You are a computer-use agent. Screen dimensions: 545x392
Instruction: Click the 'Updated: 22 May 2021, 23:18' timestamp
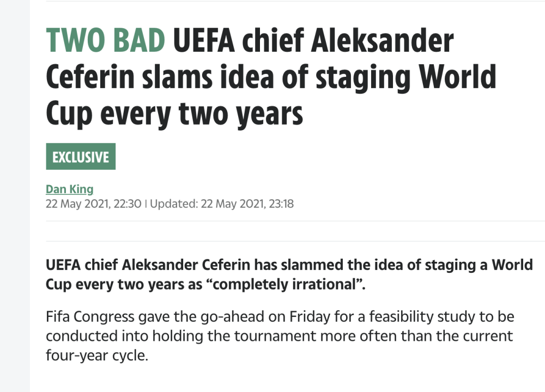[x=222, y=204]
